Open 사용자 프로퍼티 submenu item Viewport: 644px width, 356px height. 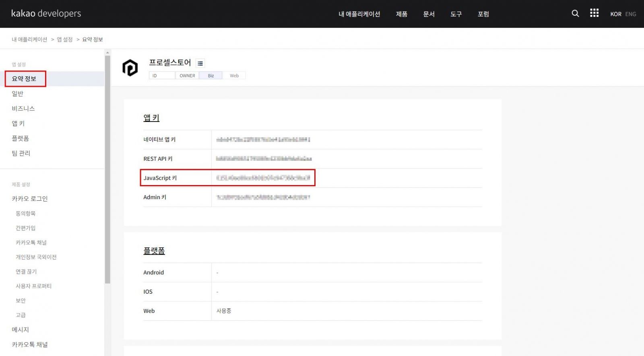34,286
